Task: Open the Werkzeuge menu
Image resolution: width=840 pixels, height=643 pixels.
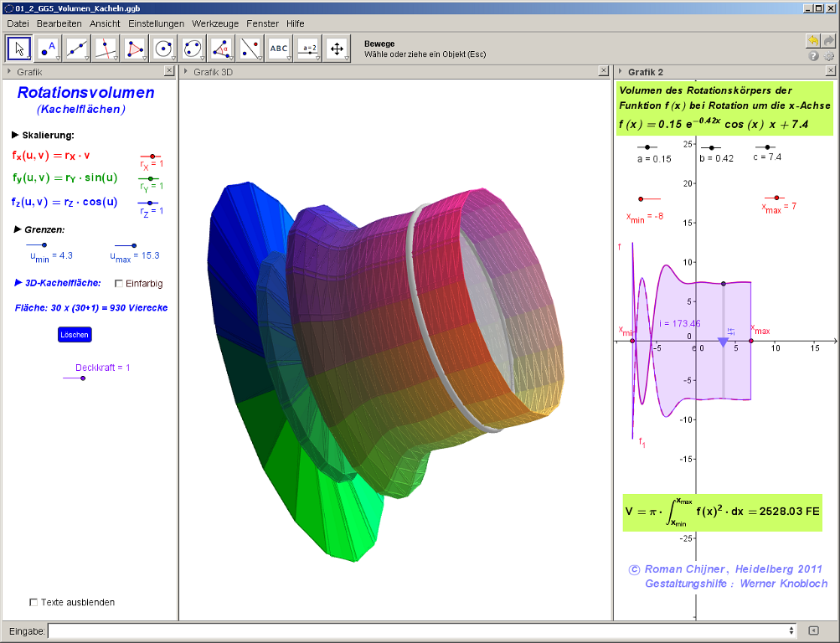Action: [214, 23]
